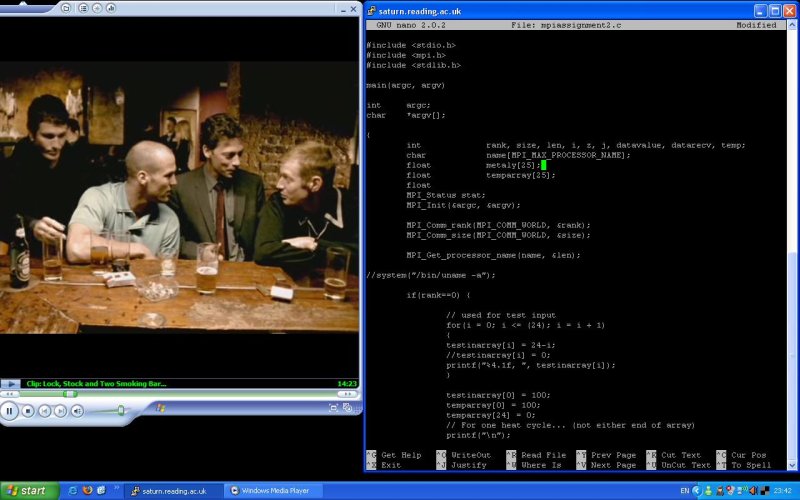This screenshot has width=800, height=500.
Task: Click the play status icon beside the clip title
Action: [10, 384]
